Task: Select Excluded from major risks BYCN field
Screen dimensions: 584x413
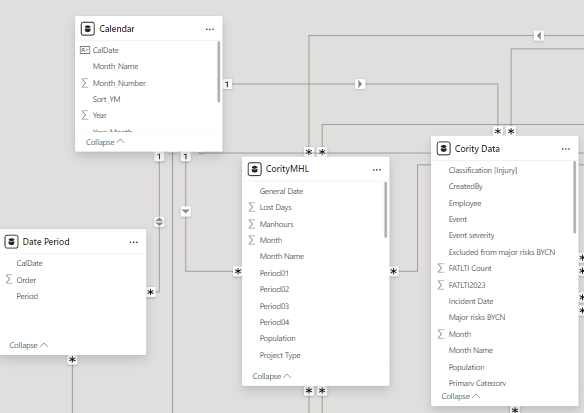Action: click(502, 252)
